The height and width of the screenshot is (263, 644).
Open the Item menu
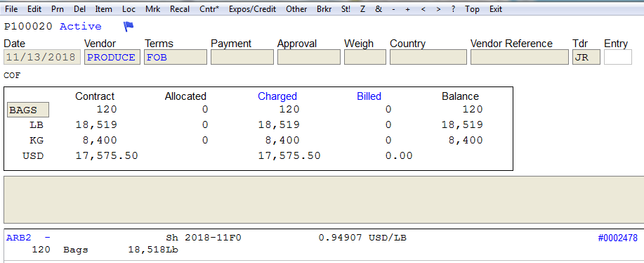click(x=103, y=9)
